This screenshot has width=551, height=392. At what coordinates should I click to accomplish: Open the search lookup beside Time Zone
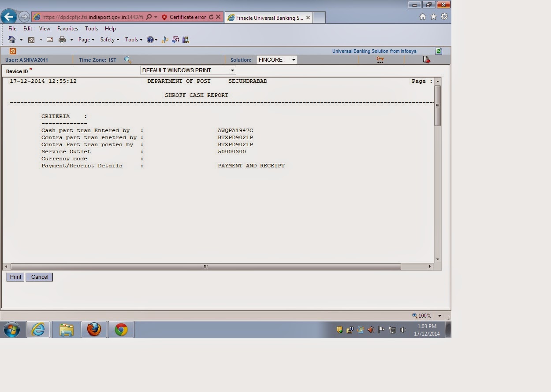pos(128,59)
